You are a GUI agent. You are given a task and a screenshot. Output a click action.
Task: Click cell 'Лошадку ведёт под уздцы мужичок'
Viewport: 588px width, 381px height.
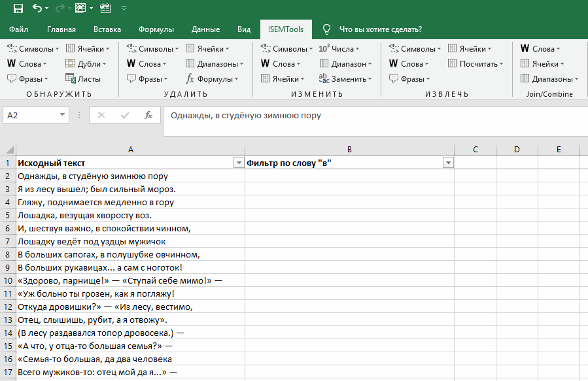coord(131,242)
